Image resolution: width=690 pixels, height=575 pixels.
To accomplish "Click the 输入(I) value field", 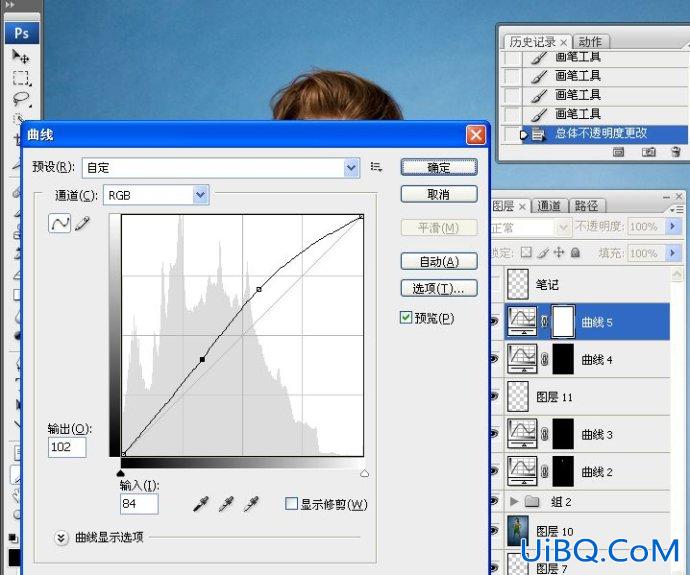I will click(139, 504).
